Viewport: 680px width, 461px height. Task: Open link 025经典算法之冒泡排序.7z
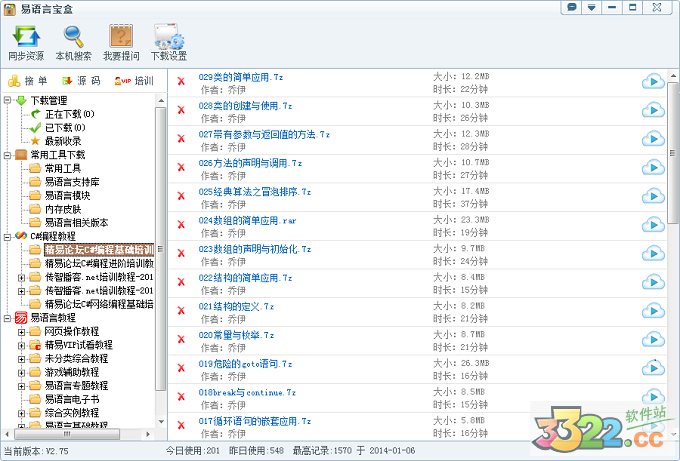click(x=255, y=192)
